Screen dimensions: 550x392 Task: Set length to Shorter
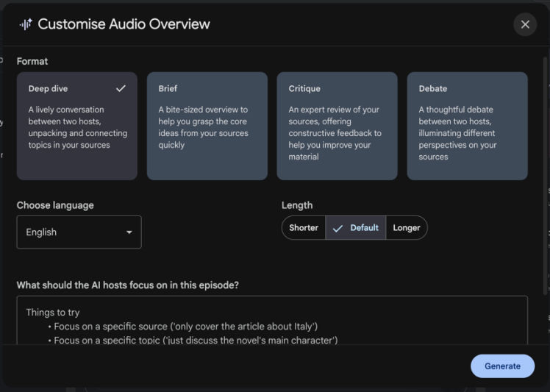coord(304,228)
